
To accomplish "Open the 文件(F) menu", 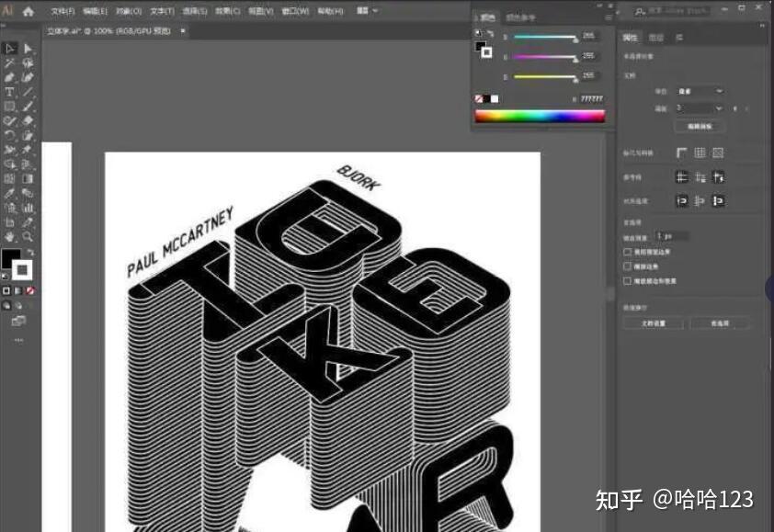I will pos(63,11).
